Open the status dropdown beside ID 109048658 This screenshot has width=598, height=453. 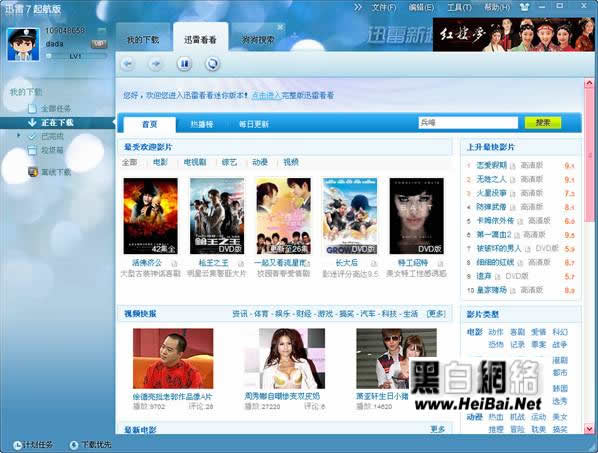(x=101, y=30)
